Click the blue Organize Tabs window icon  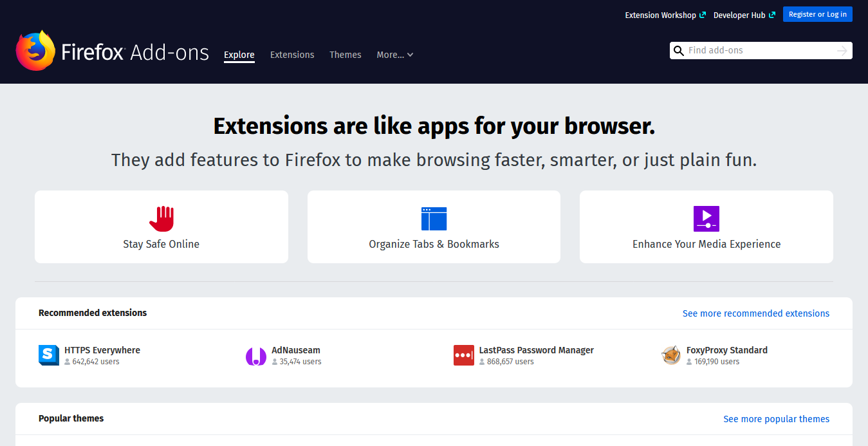[x=434, y=219]
